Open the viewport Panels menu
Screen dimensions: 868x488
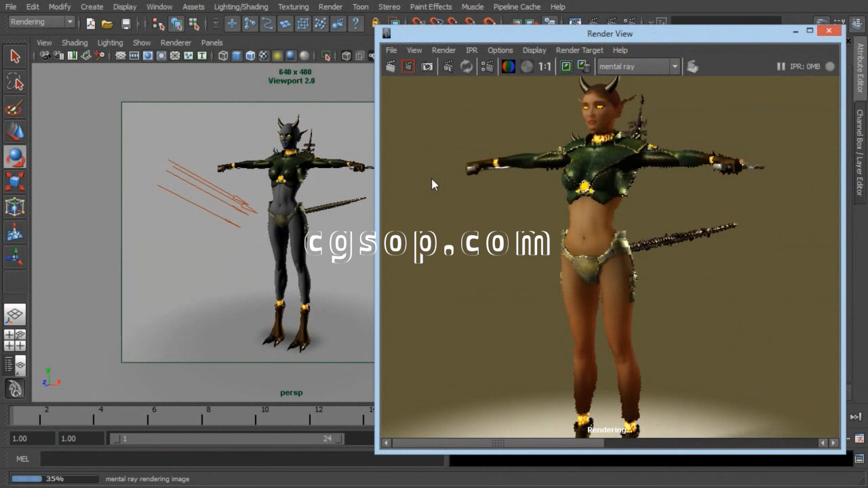[212, 43]
